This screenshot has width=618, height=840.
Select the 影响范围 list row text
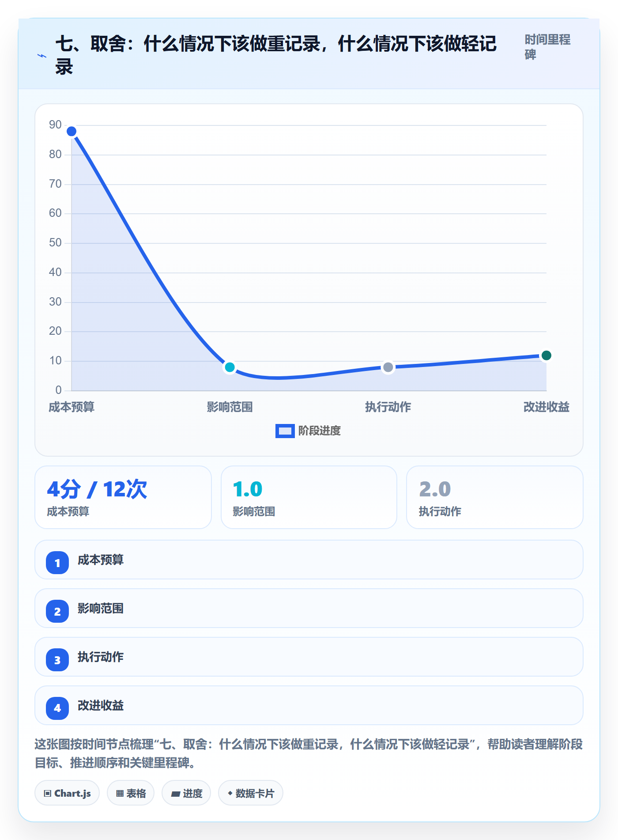[x=101, y=609]
